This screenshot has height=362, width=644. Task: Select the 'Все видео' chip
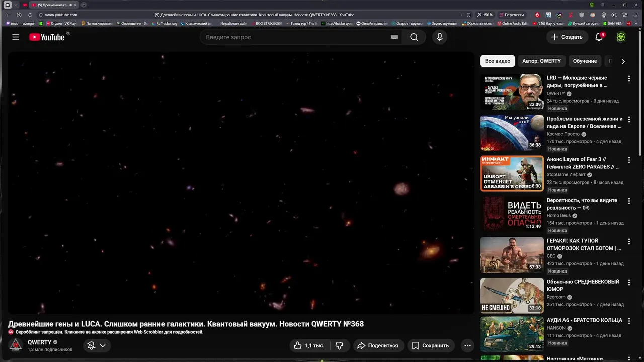(x=498, y=61)
